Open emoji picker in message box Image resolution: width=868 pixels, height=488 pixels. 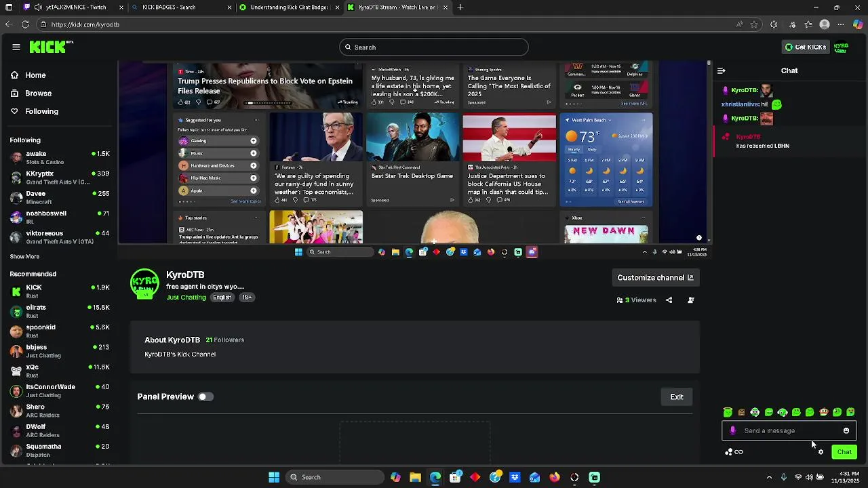coord(846,430)
